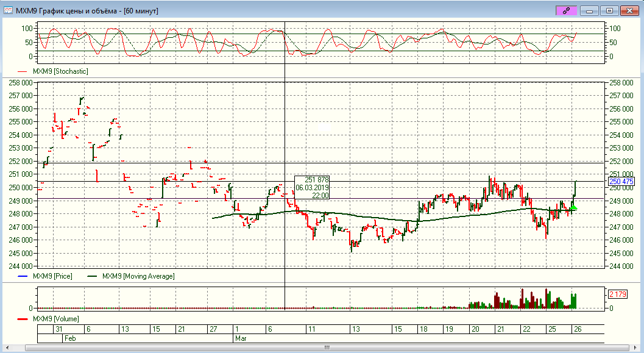Minimize the MXM9 chart window

589,10
